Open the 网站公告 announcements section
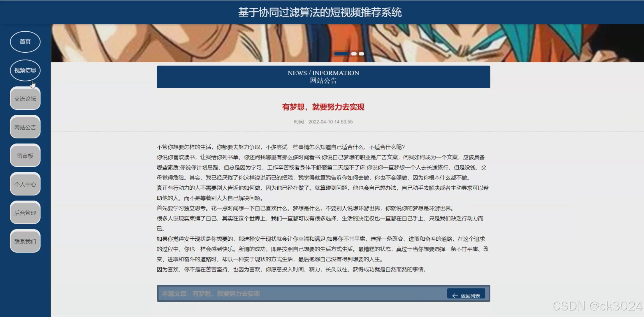The height and width of the screenshot is (317, 644). pos(25,127)
